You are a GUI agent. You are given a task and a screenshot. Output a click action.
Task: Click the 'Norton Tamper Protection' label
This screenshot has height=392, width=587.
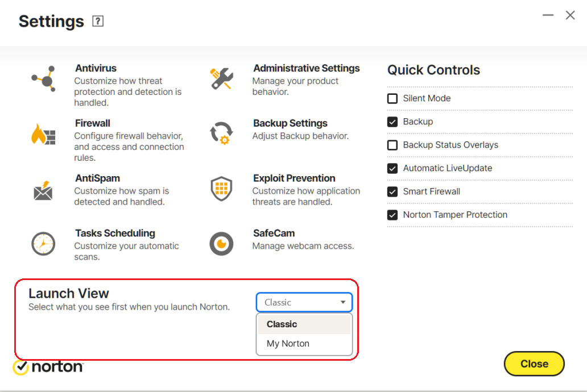coord(455,215)
